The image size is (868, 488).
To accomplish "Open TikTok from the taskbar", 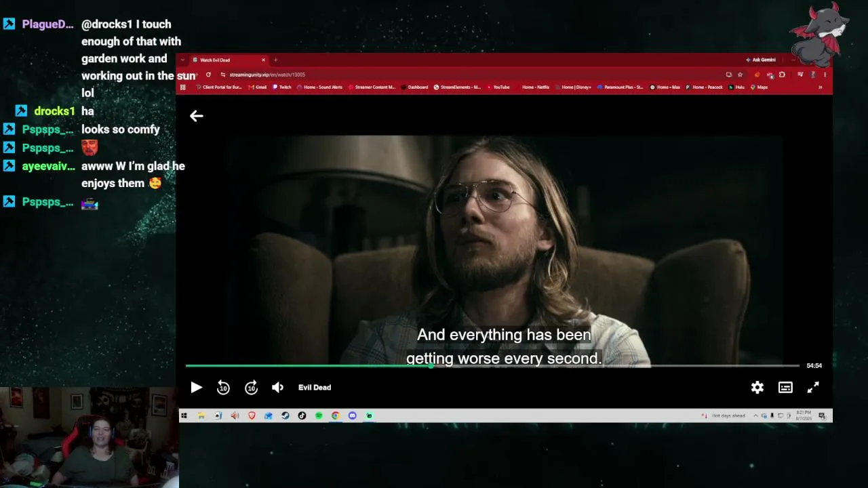I will click(302, 415).
